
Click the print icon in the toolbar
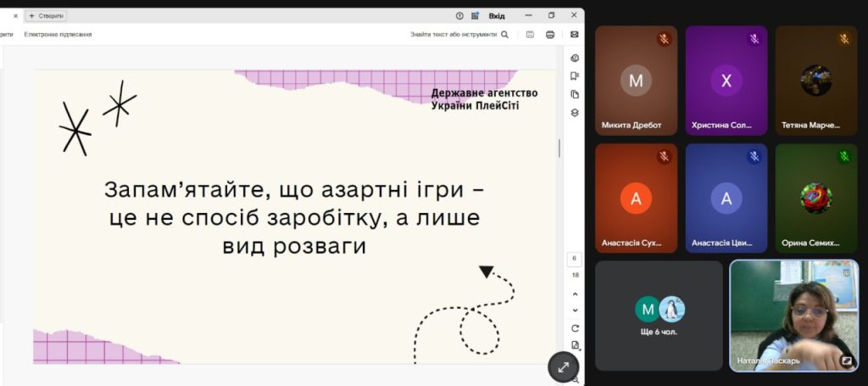[550, 35]
